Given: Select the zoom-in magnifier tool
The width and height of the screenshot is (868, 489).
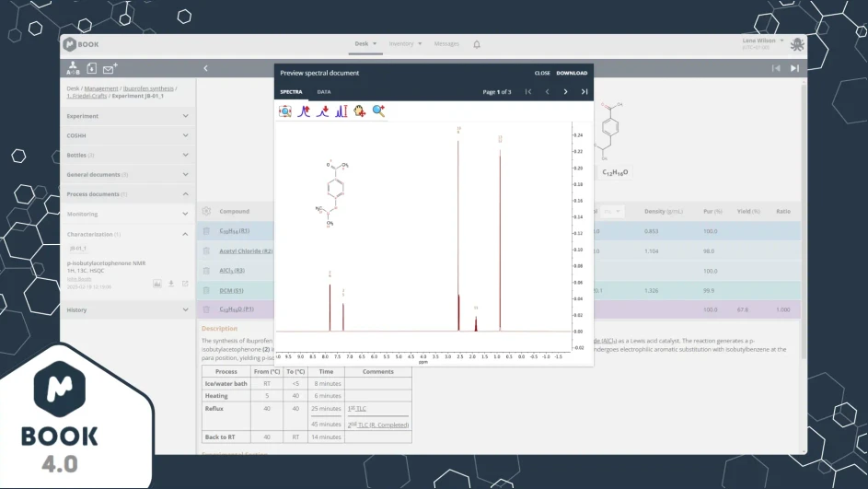Looking at the screenshot, I should tap(378, 111).
